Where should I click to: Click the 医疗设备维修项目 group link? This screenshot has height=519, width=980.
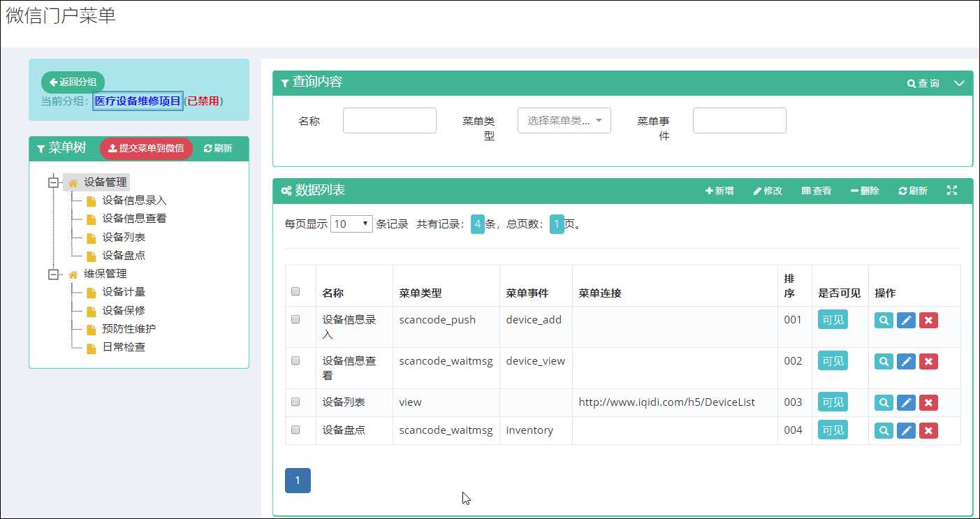point(138,101)
